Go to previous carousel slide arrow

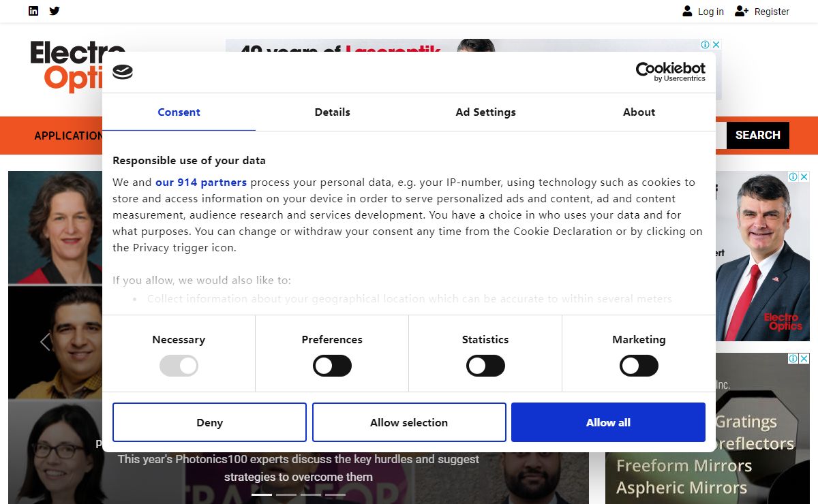45,341
